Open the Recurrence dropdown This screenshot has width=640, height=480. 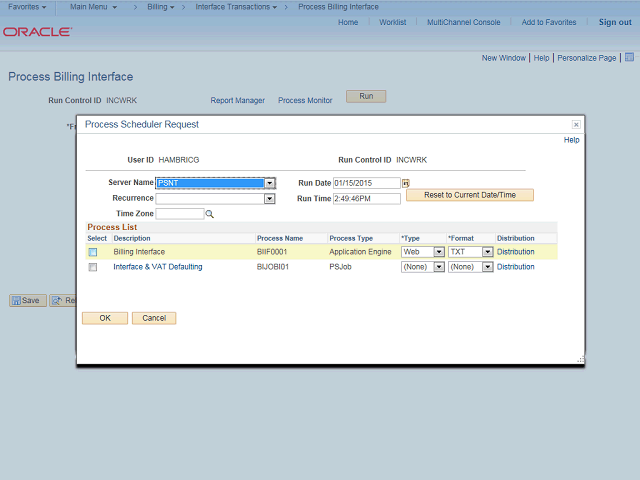coord(269,199)
